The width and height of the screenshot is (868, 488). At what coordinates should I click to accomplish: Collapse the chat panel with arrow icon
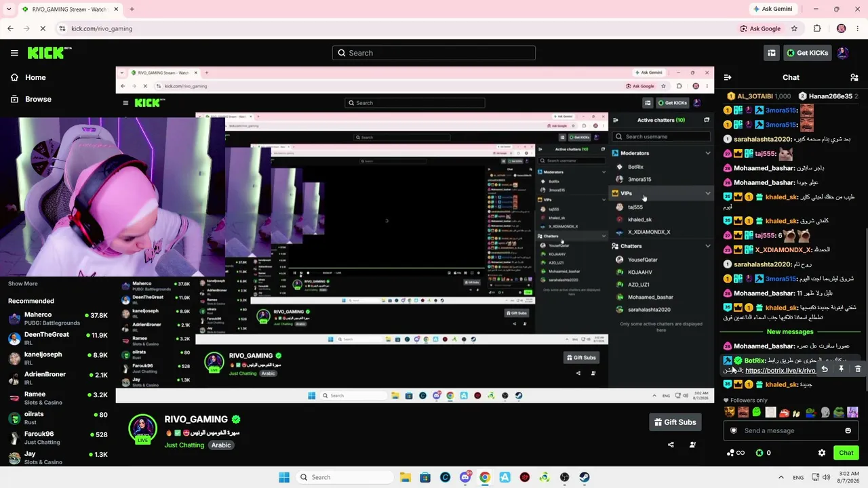pos(728,77)
